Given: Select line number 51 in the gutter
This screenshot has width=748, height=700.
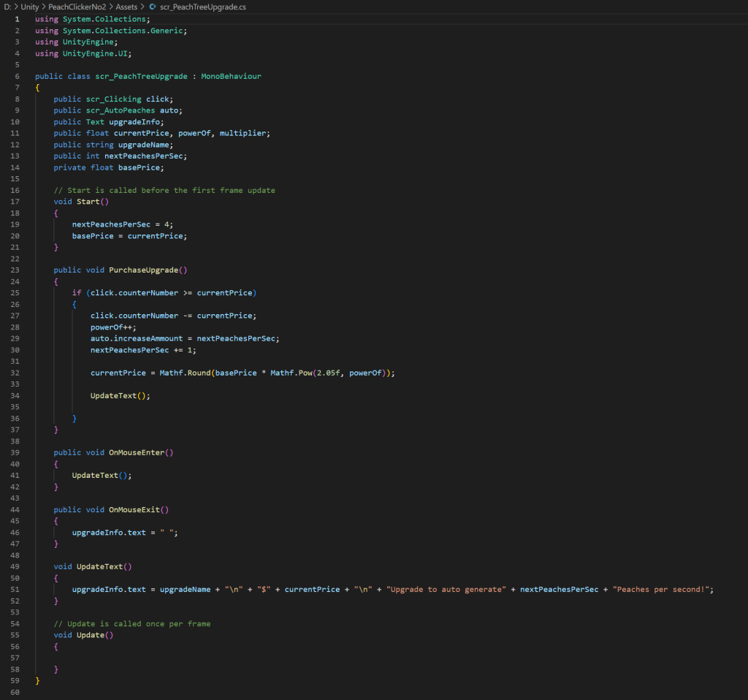Looking at the screenshot, I should tap(16, 589).
